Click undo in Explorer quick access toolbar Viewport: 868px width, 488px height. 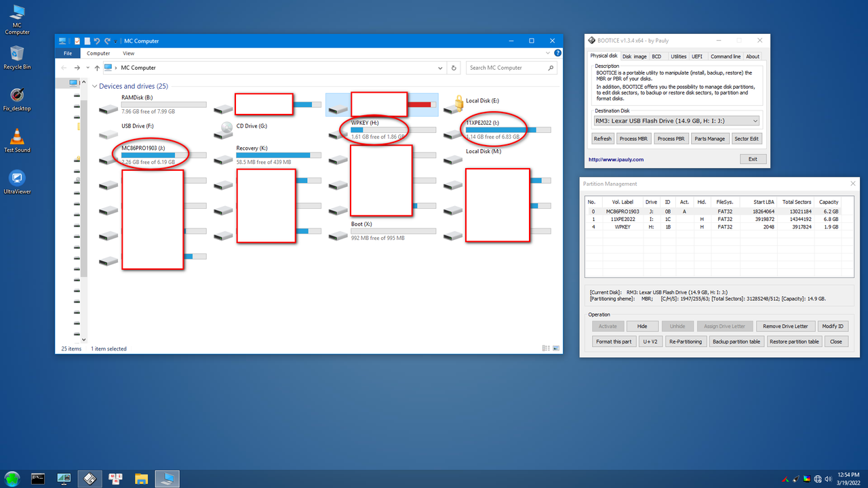[97, 41]
